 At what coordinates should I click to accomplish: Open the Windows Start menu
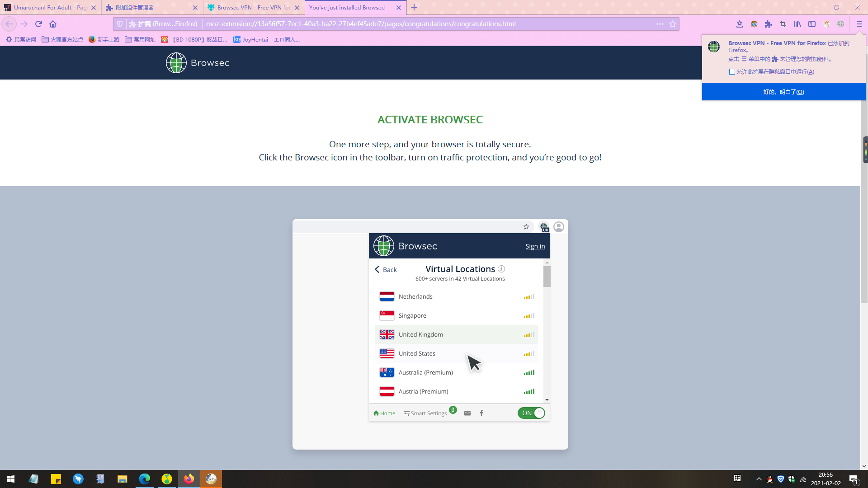pos(11,479)
